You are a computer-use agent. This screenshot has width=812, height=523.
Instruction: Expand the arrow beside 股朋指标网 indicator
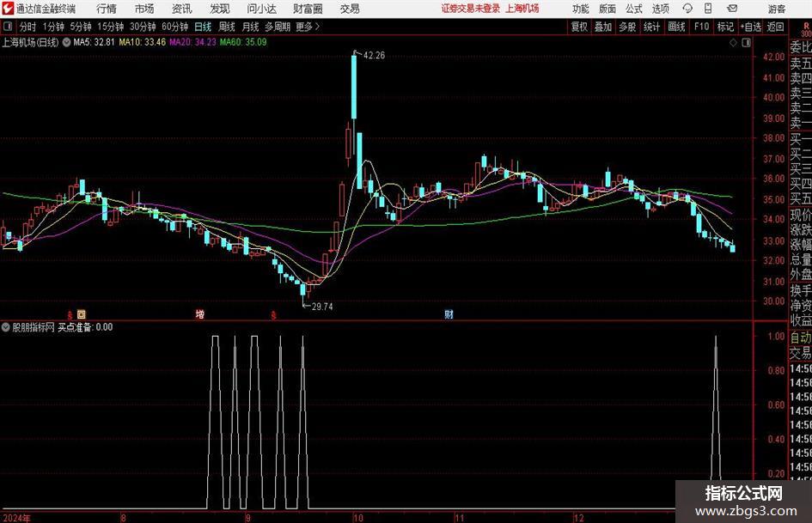tap(6, 327)
